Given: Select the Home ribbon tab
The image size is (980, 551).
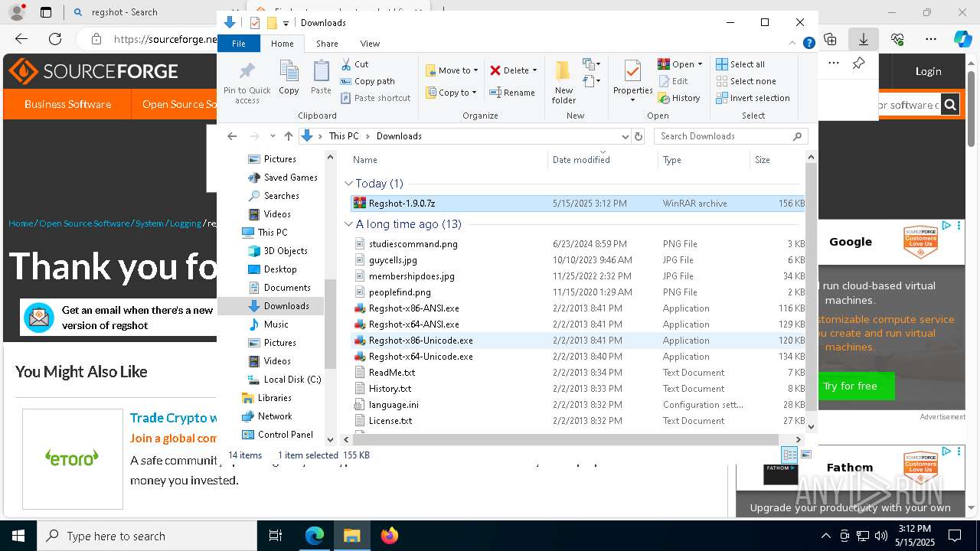Looking at the screenshot, I should [x=282, y=44].
